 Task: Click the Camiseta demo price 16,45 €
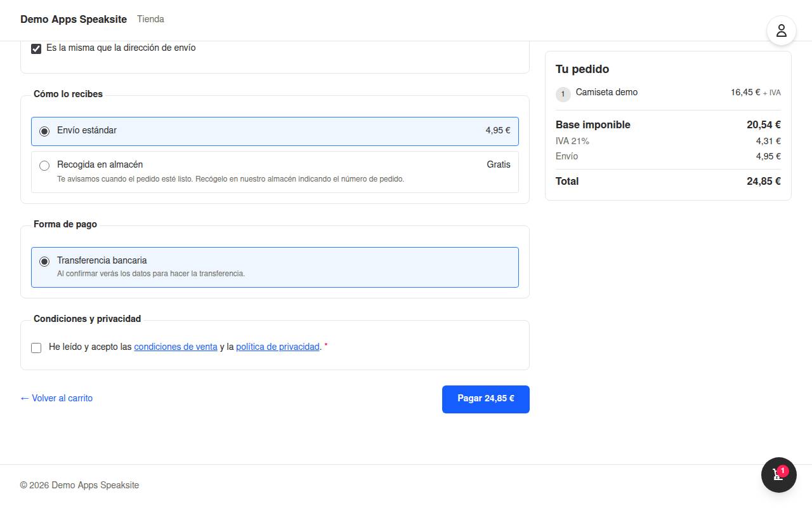[745, 92]
